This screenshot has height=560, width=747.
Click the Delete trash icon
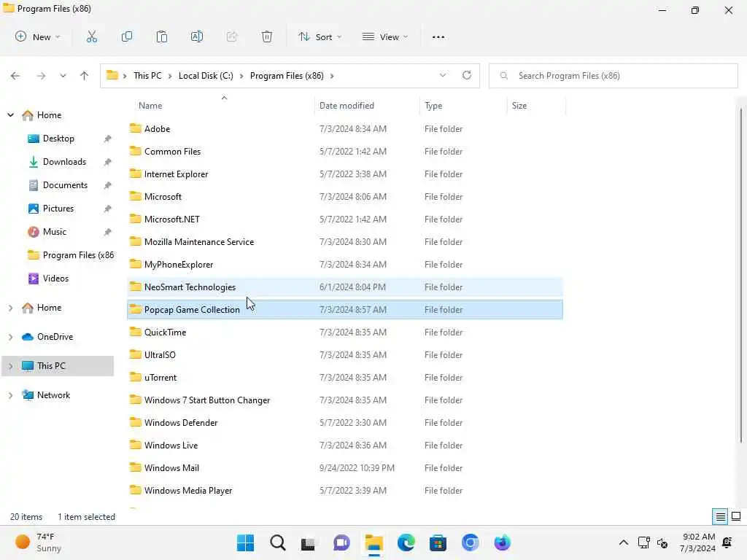267,36
